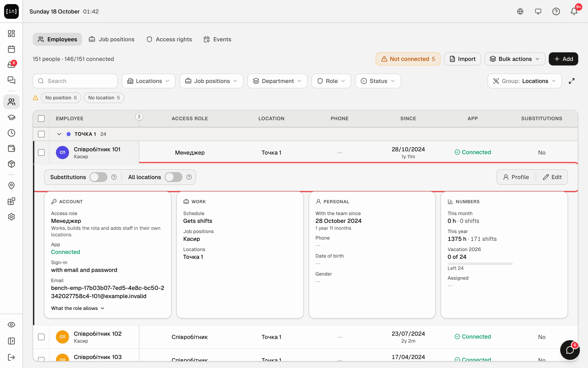Click the Import button
This screenshot has height=368, width=588.
[x=462, y=59]
